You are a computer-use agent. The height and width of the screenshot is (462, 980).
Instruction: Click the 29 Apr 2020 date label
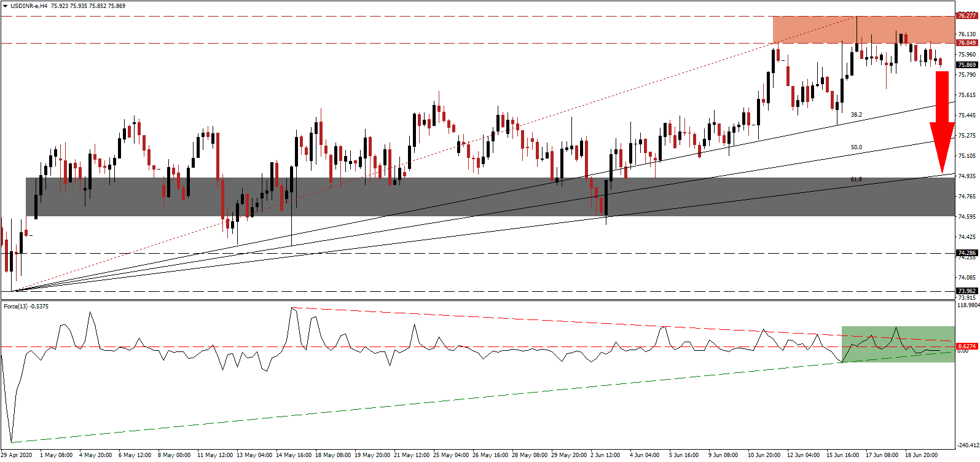(17, 455)
